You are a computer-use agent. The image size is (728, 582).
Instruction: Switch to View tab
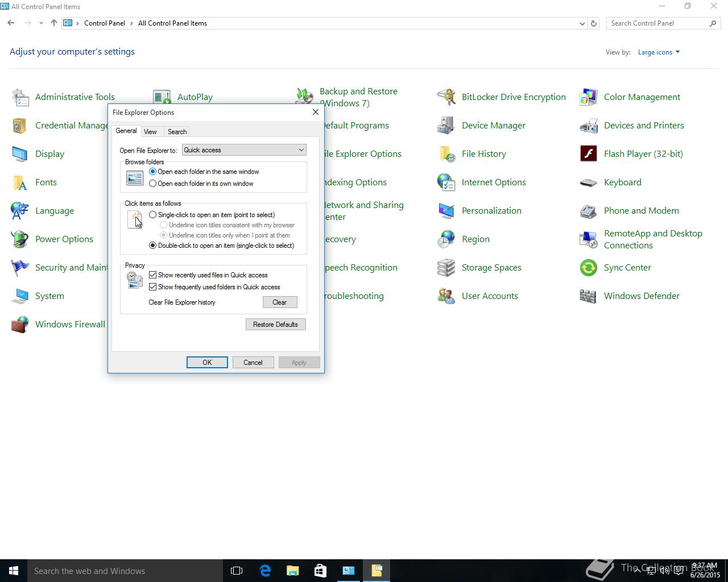[x=150, y=132]
